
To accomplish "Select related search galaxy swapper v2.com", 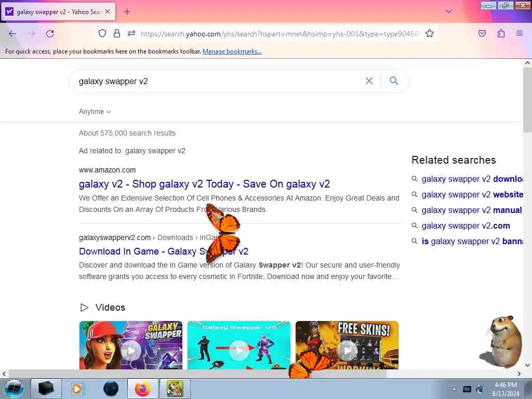I will tap(465, 225).
